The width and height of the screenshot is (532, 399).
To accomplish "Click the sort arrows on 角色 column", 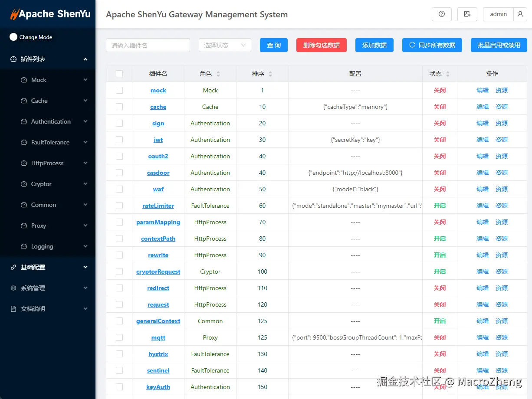I will point(218,74).
